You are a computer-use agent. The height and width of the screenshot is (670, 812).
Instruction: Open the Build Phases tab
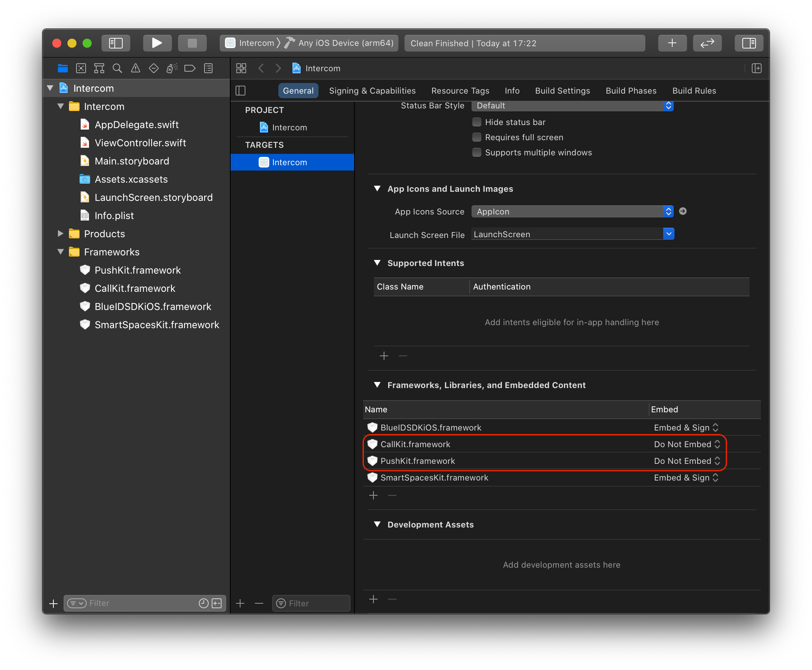click(x=631, y=91)
